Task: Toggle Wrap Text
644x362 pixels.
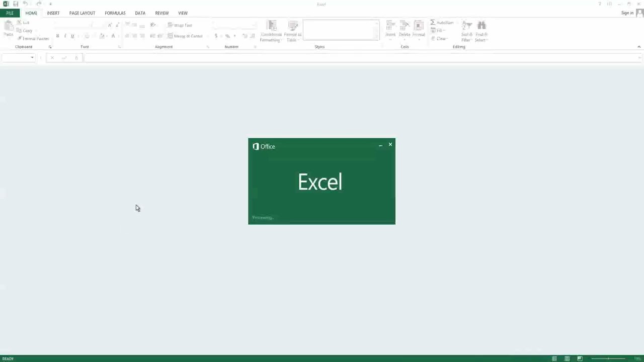Action: pyautogui.click(x=180, y=25)
